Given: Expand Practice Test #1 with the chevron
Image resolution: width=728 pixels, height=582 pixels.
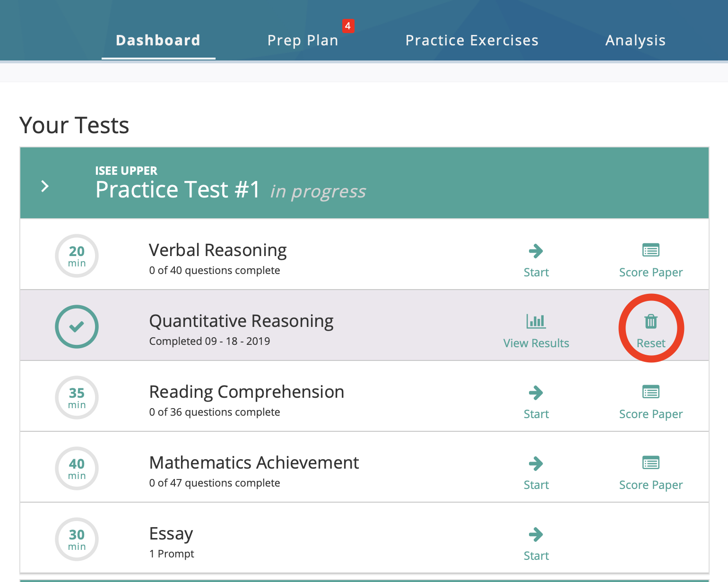Looking at the screenshot, I should click(x=45, y=186).
